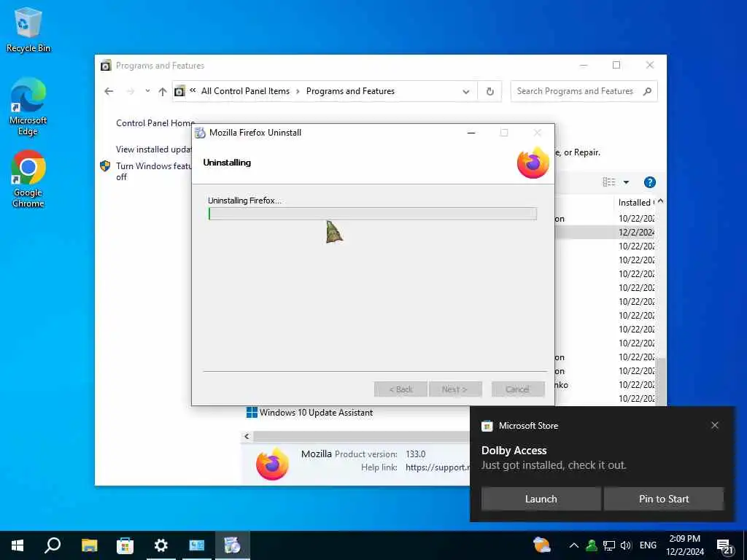The image size is (747, 560).
Task: Switch to Control Panel taskbar item
Action: [196, 545]
